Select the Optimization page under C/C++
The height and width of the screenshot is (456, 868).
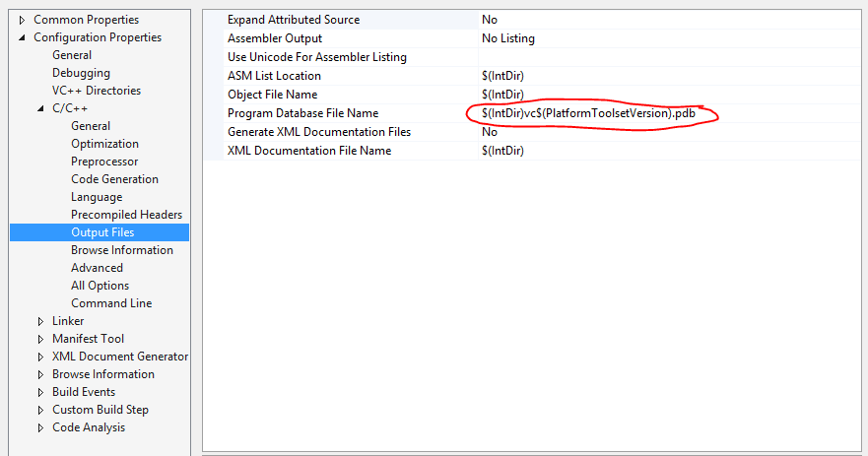[104, 144]
